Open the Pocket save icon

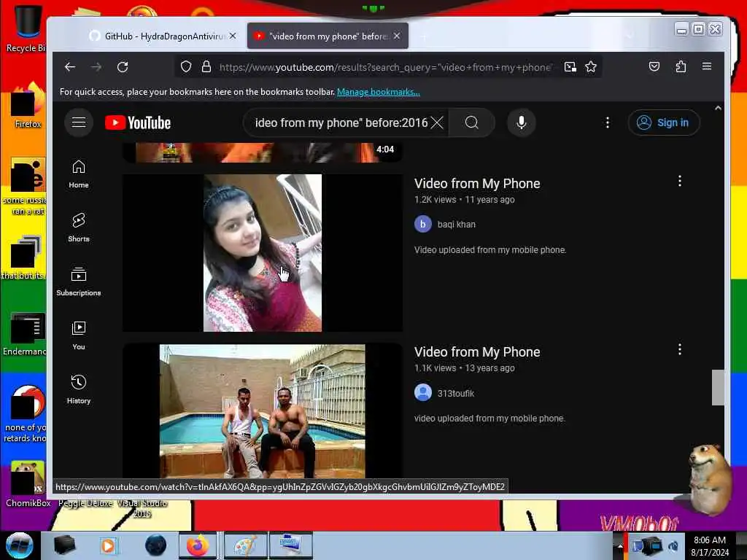654,66
